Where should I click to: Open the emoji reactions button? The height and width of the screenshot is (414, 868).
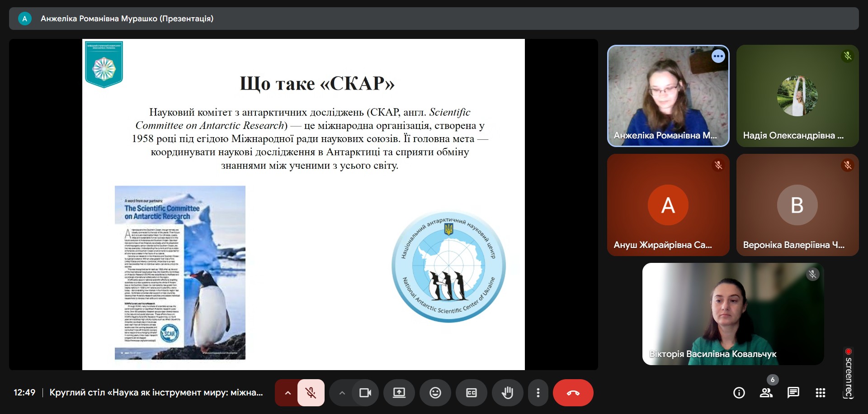coord(435,393)
